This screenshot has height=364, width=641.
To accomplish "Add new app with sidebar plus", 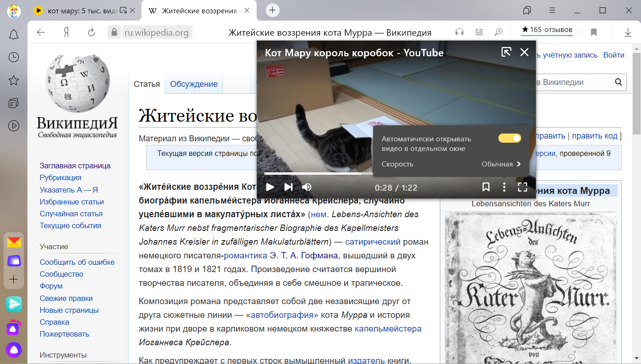I will (14, 279).
